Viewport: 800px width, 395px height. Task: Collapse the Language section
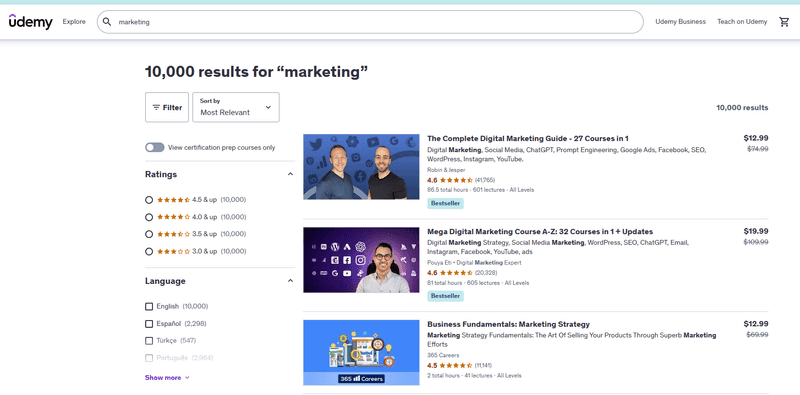pos(290,281)
